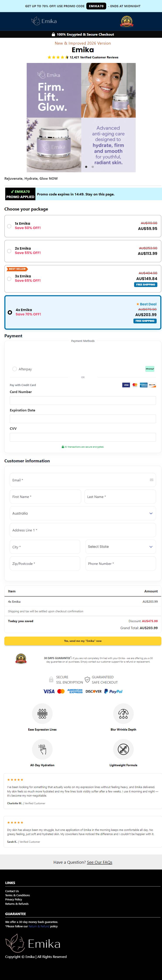This screenshot has width=162, height=980.
Task: Focus the City field
Action: pyautogui.click(x=45, y=547)
